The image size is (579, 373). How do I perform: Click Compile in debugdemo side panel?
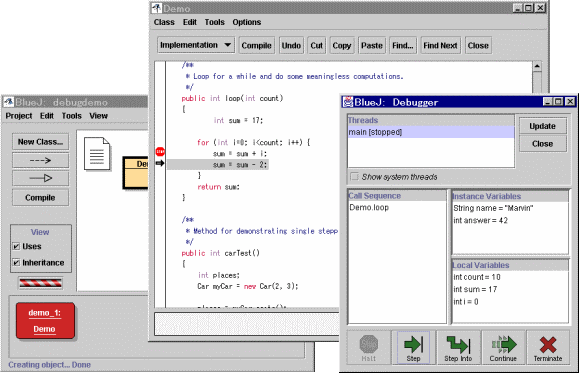point(41,198)
